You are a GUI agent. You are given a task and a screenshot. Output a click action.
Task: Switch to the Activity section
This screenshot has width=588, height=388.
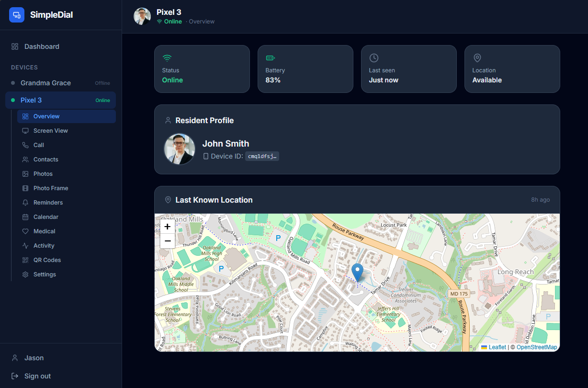pos(67,246)
